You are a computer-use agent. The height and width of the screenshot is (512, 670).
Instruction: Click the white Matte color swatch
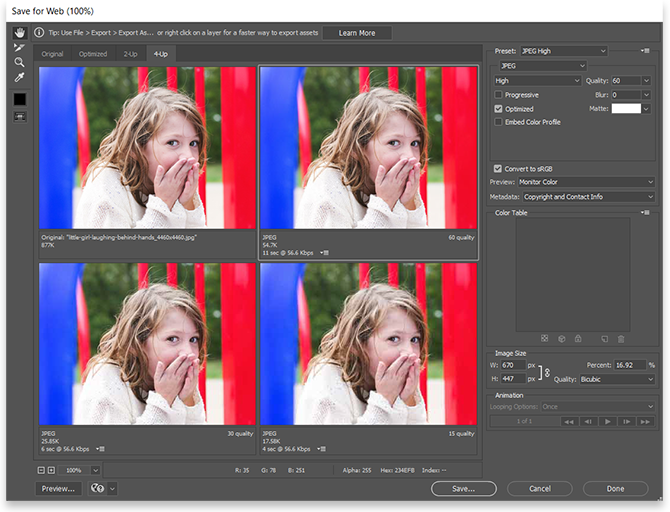click(x=625, y=108)
